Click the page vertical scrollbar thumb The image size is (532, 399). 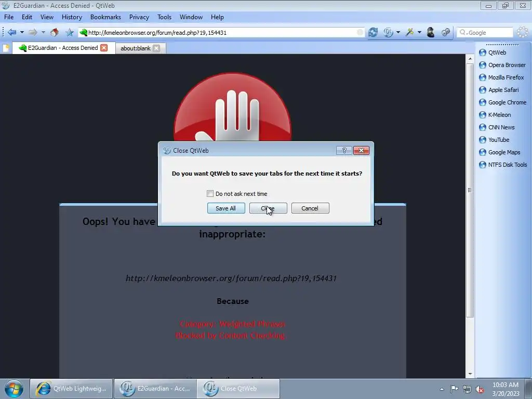coord(470,190)
